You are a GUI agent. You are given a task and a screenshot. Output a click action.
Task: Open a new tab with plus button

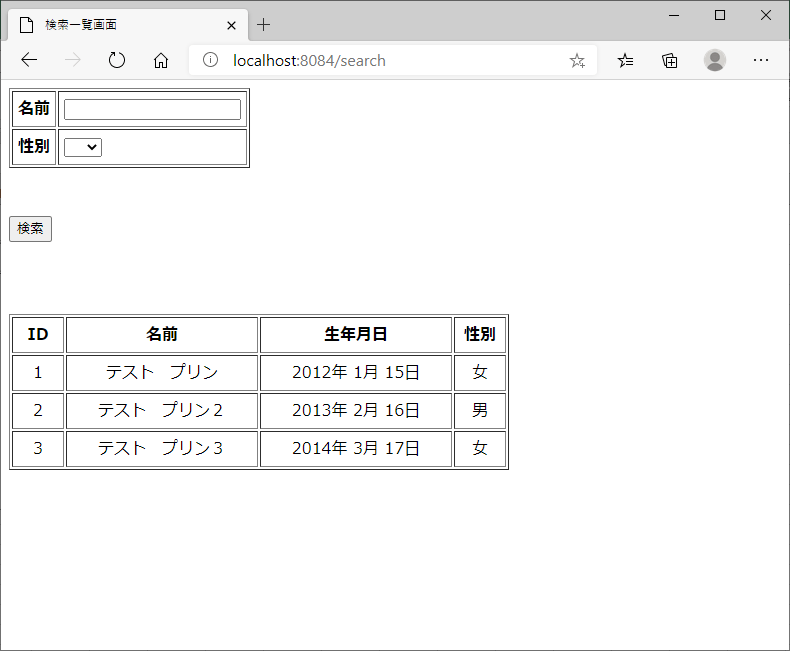[264, 25]
